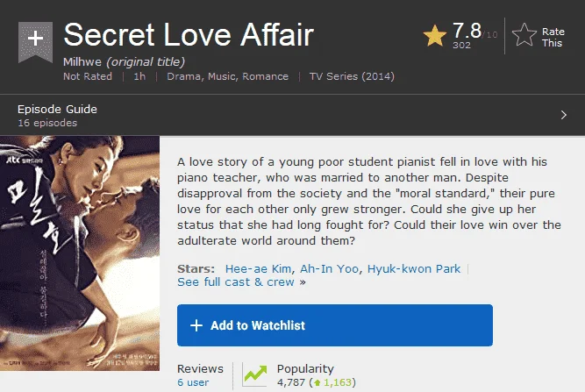Expand Episode Guide with right chevron
This screenshot has height=392, width=585.
tap(564, 115)
